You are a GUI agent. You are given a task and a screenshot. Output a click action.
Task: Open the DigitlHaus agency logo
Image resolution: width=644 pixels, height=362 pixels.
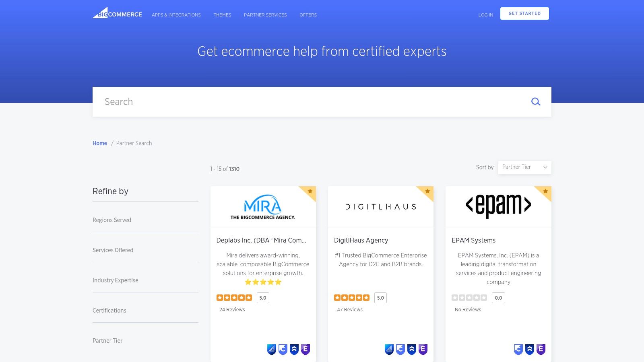click(381, 207)
